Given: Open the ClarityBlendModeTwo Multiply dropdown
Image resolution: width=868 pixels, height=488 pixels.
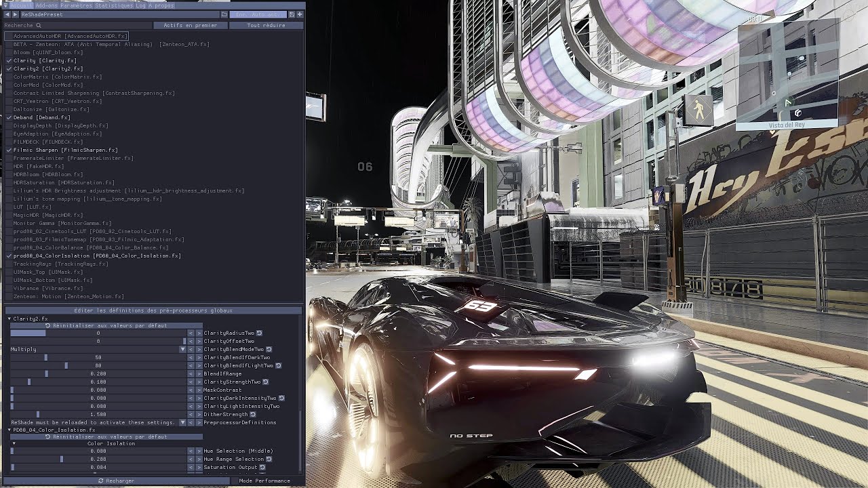Looking at the screenshot, I should click(x=98, y=350).
